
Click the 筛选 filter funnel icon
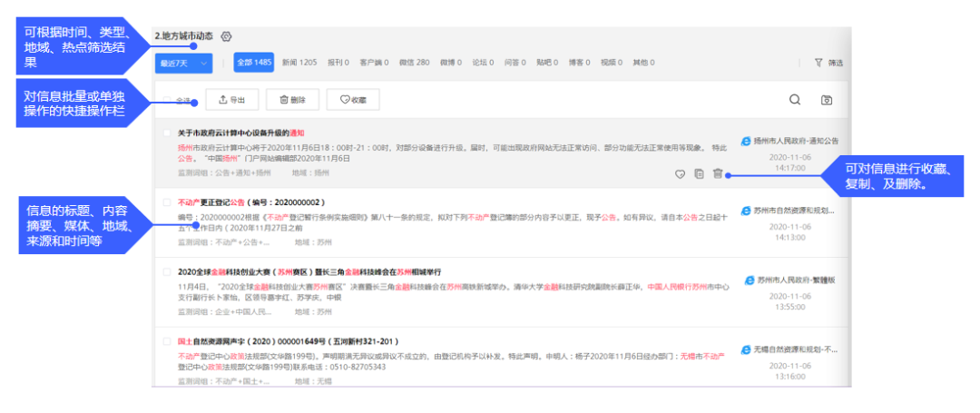point(818,63)
